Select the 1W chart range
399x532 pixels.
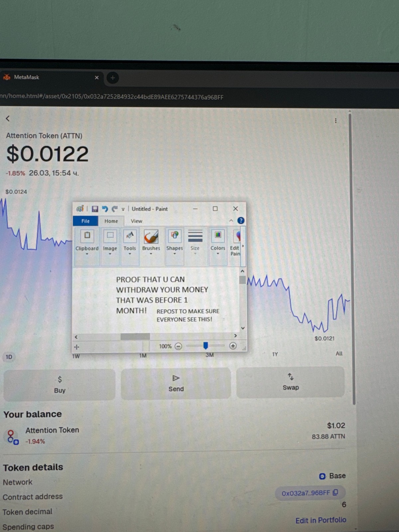point(76,356)
